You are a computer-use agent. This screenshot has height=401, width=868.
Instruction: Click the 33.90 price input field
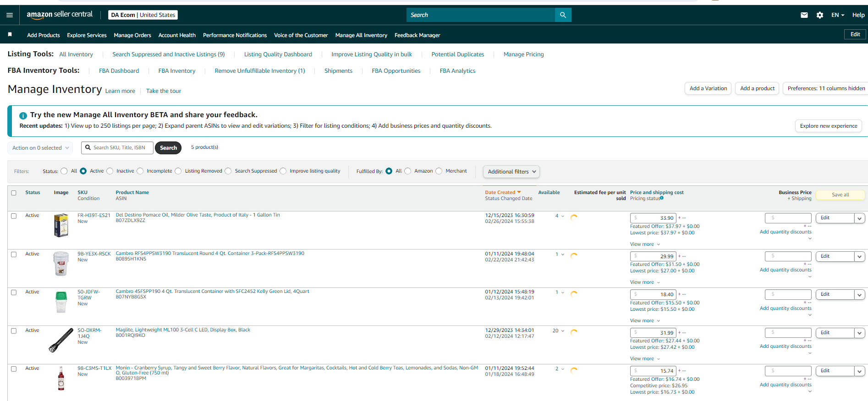point(653,218)
